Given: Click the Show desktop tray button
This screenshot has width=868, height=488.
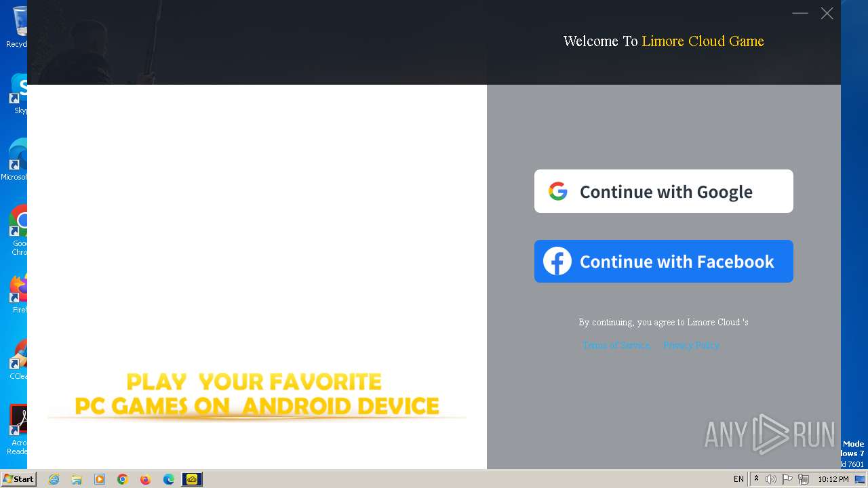Looking at the screenshot, I should (x=860, y=479).
